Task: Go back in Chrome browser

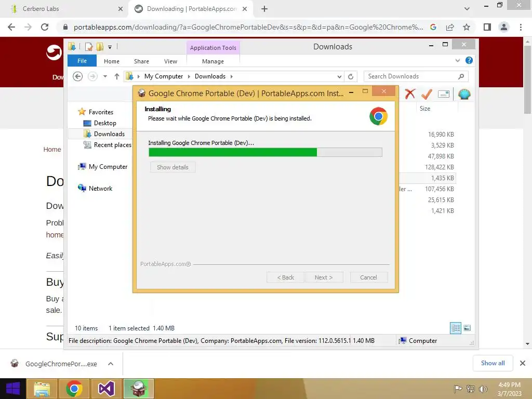Action: coord(11,27)
